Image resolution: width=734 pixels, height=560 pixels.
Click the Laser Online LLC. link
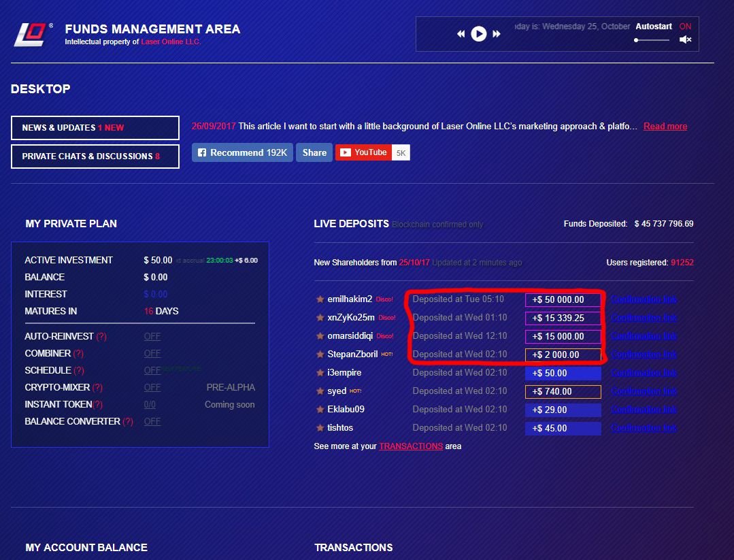171,42
